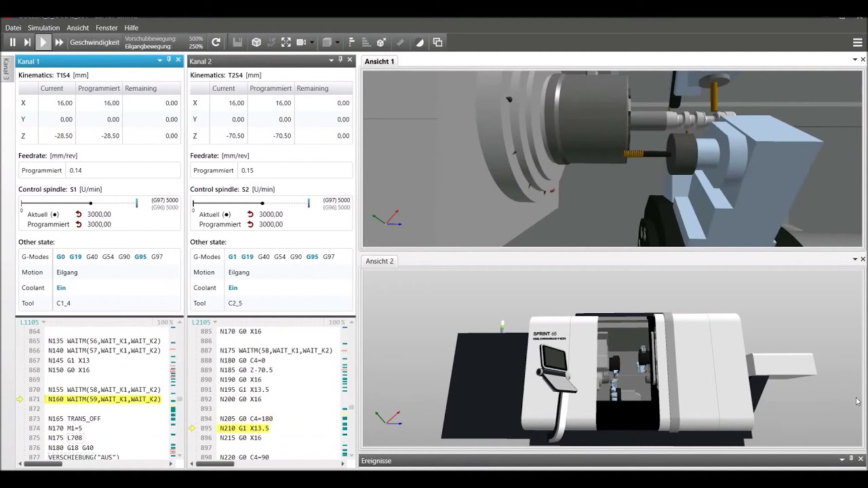Open the Fenster menu
868x488 pixels.
[x=106, y=28]
